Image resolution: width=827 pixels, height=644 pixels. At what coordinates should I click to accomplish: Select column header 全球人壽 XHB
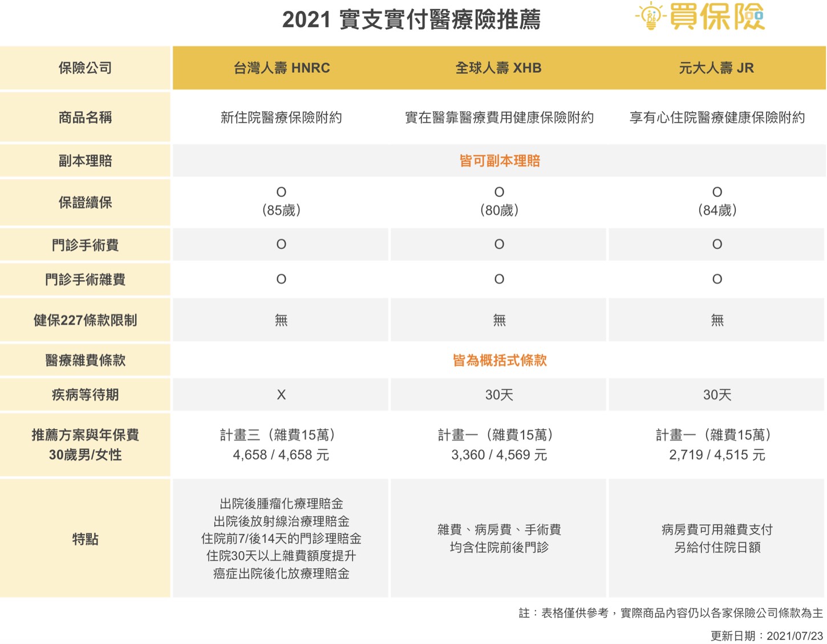(498, 68)
